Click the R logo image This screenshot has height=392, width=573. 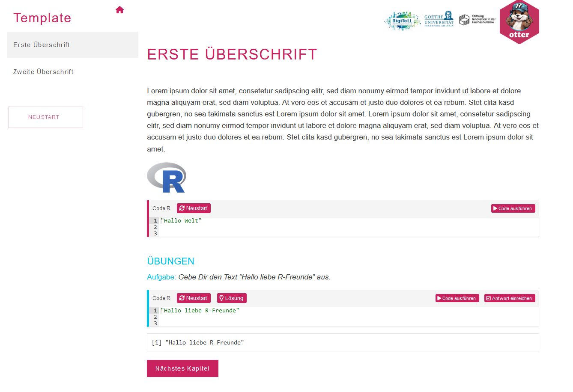point(167,177)
